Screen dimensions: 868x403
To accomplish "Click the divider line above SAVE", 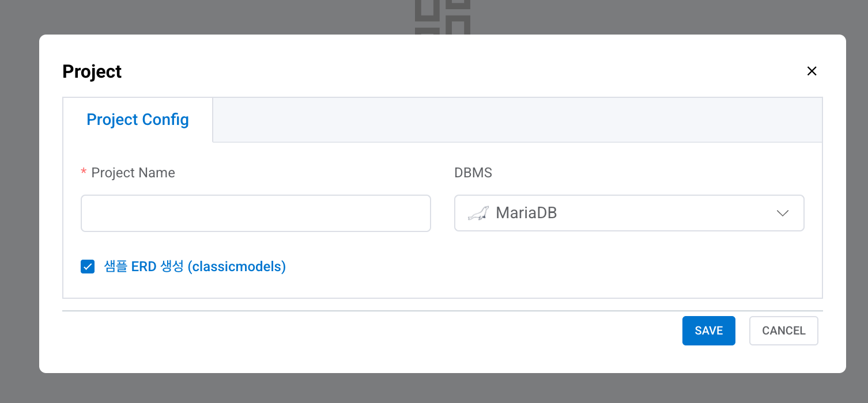I will pyautogui.click(x=442, y=311).
